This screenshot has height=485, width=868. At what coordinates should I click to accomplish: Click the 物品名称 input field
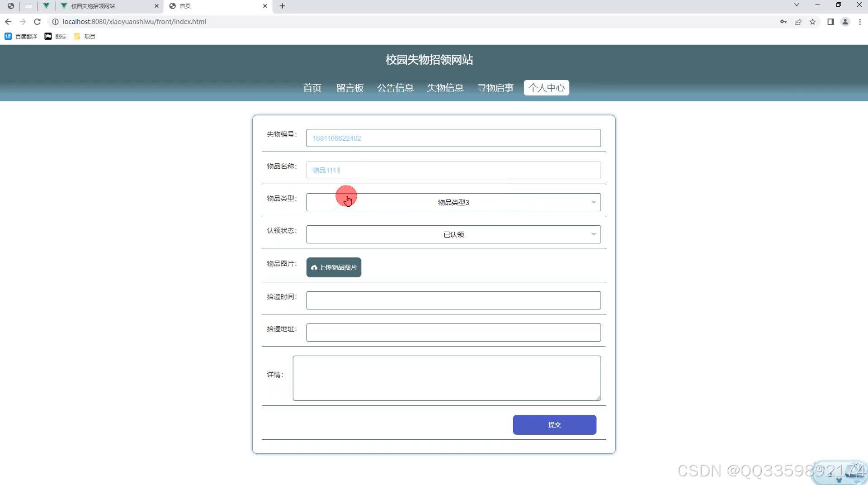(x=453, y=170)
